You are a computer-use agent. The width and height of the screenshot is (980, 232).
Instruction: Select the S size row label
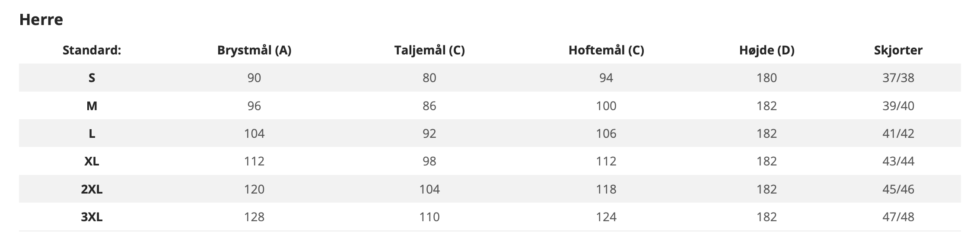click(x=92, y=78)
